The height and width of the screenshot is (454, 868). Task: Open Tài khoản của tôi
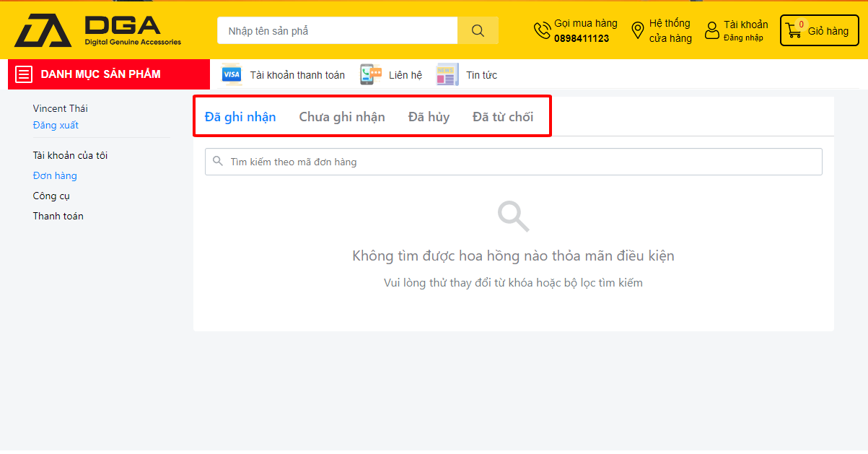70,156
